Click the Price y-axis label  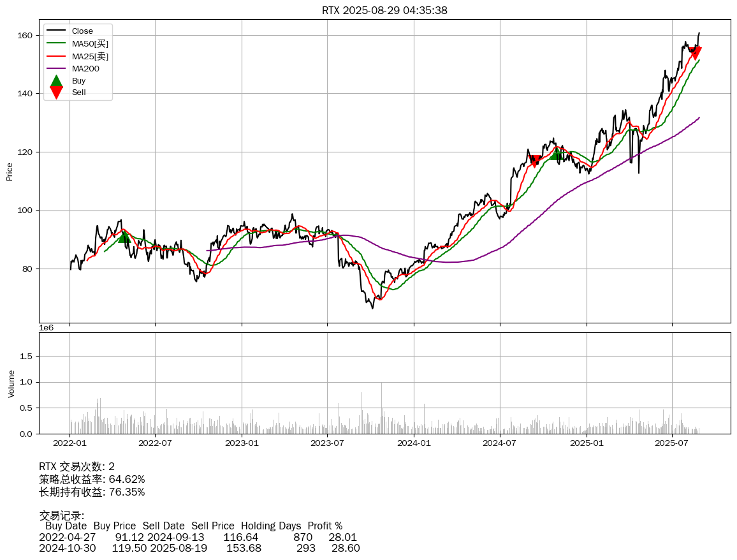tap(10, 172)
